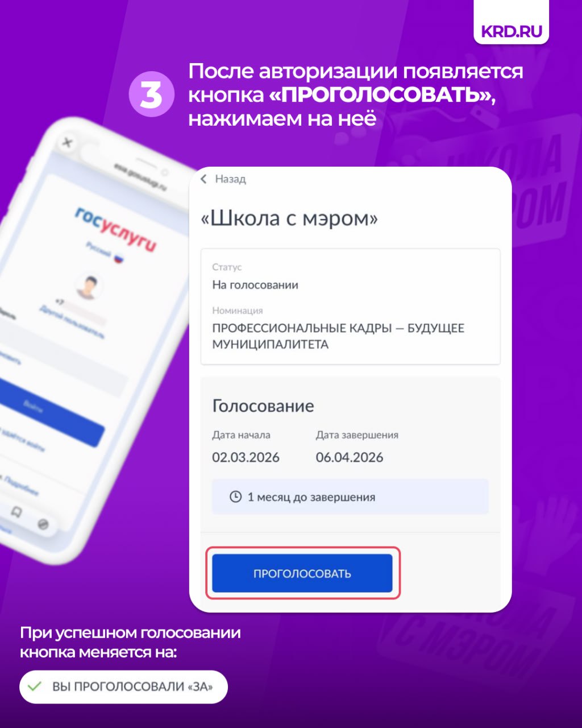This screenshot has width=582, height=728.
Task: Click the purple step number 3 circle
Action: click(151, 94)
